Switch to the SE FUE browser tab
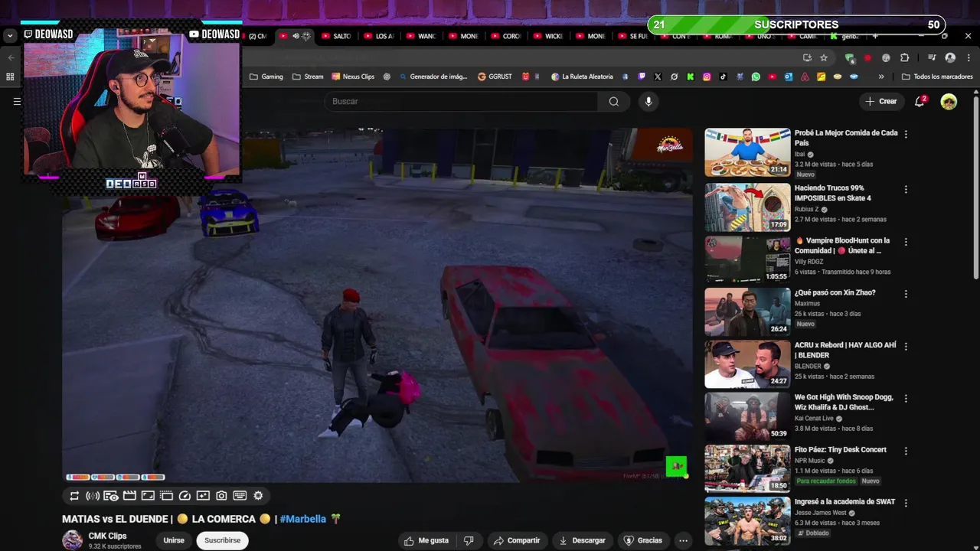The height and width of the screenshot is (551, 980). tap(632, 36)
